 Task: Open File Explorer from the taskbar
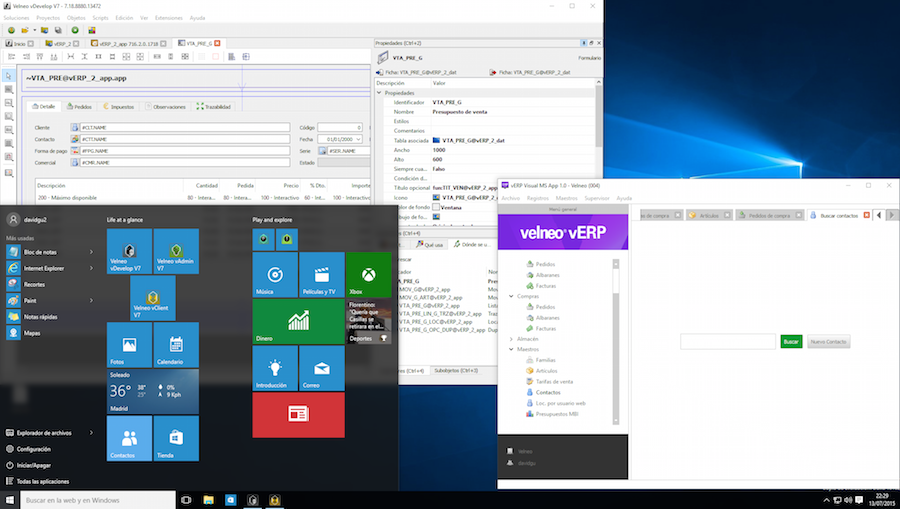click(208, 500)
